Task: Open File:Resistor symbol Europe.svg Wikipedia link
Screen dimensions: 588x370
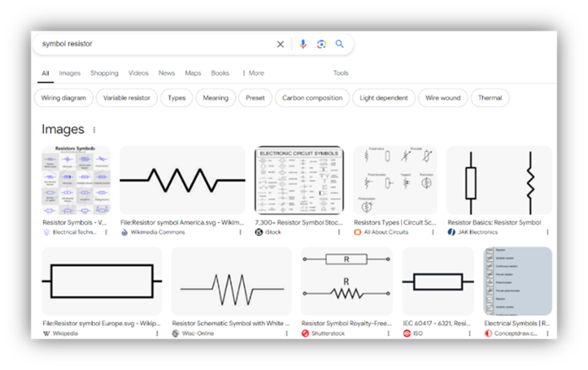Action: click(x=102, y=323)
